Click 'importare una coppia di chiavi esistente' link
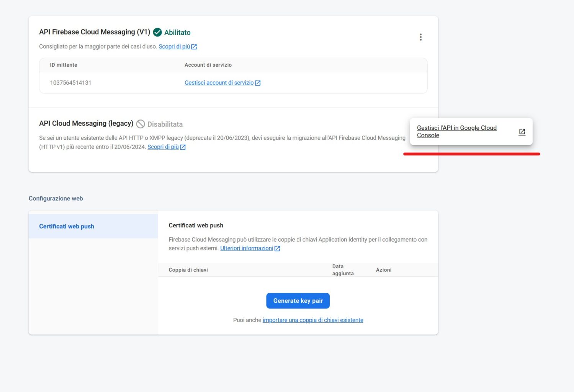 (313, 320)
